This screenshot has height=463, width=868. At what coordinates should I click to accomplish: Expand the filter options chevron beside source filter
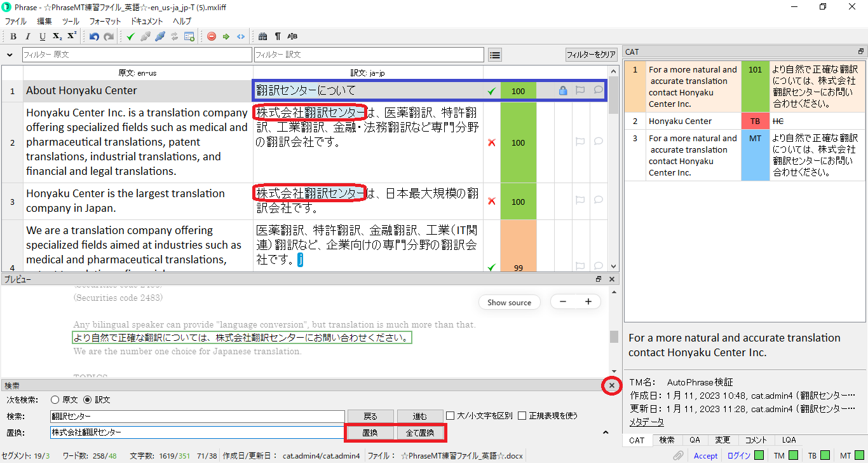pyautogui.click(x=10, y=55)
